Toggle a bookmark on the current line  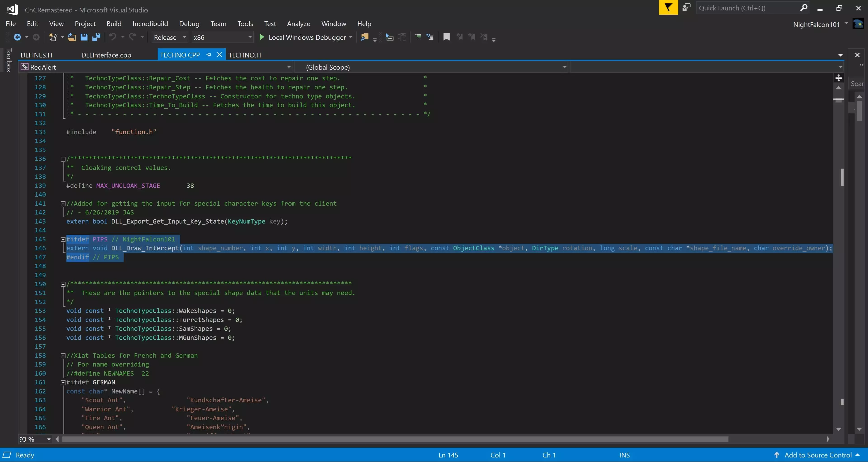pyautogui.click(x=446, y=37)
